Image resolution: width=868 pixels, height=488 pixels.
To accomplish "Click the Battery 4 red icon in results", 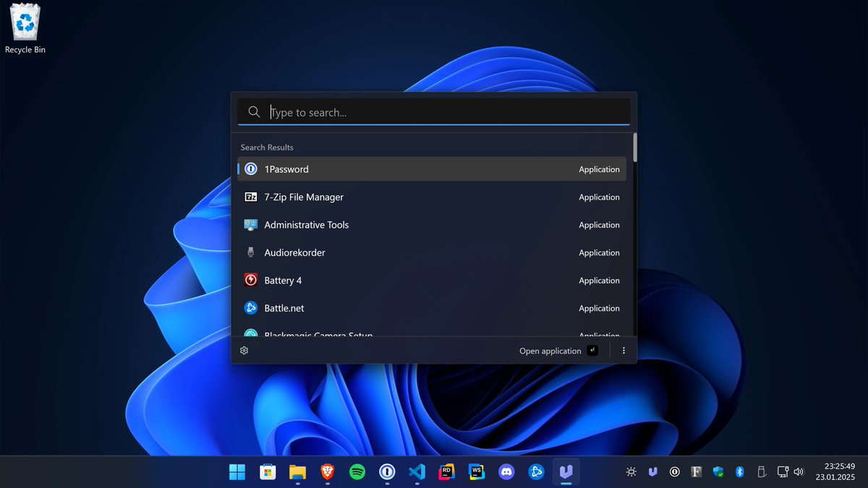I will (x=251, y=281).
